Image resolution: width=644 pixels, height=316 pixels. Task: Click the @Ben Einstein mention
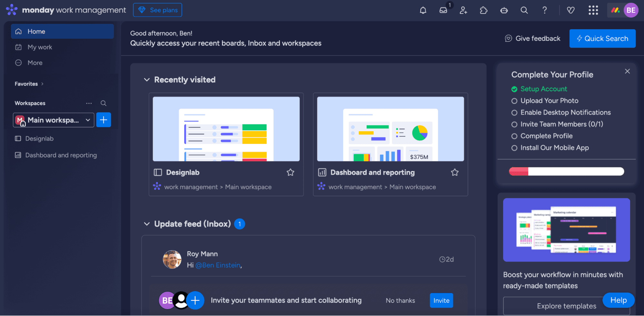[x=218, y=265]
